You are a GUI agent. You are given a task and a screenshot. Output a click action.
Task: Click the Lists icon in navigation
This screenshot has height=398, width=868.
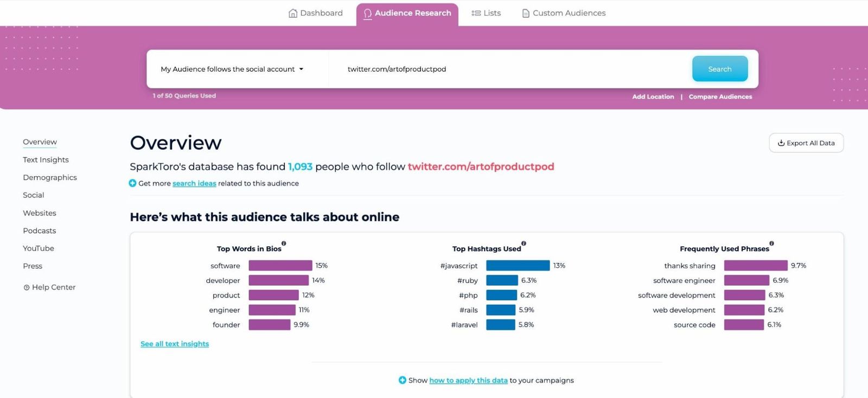(476, 13)
